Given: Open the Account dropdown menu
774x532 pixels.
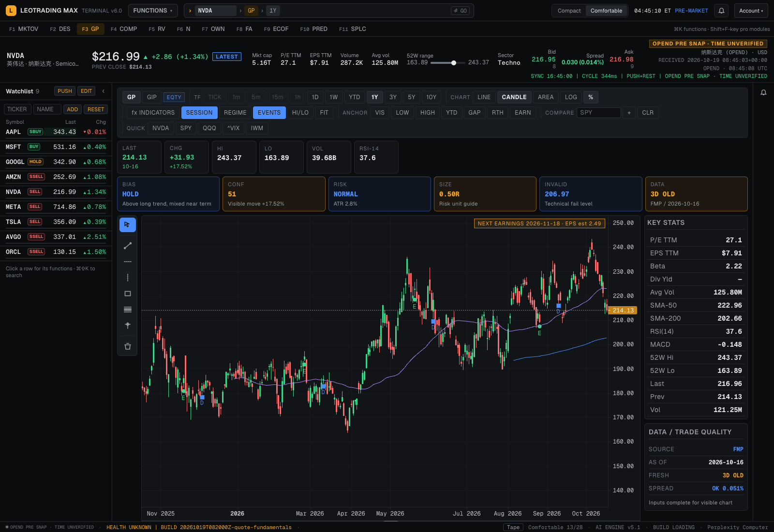Looking at the screenshot, I should (751, 11).
